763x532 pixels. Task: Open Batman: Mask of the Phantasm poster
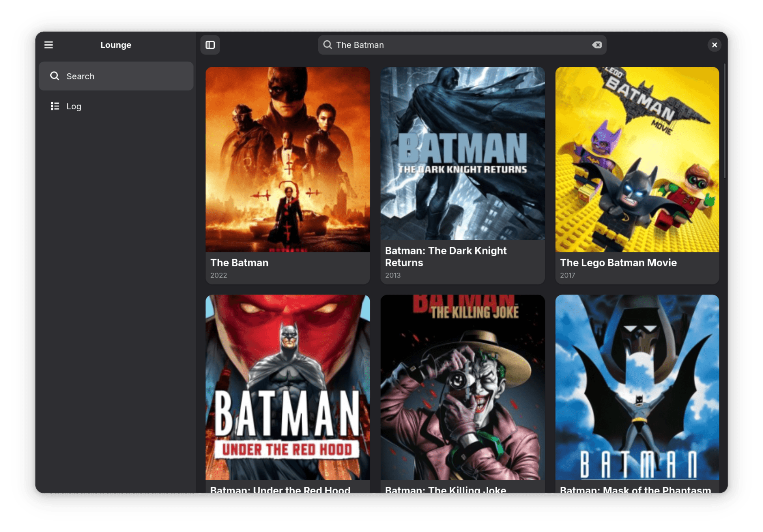pyautogui.click(x=637, y=387)
